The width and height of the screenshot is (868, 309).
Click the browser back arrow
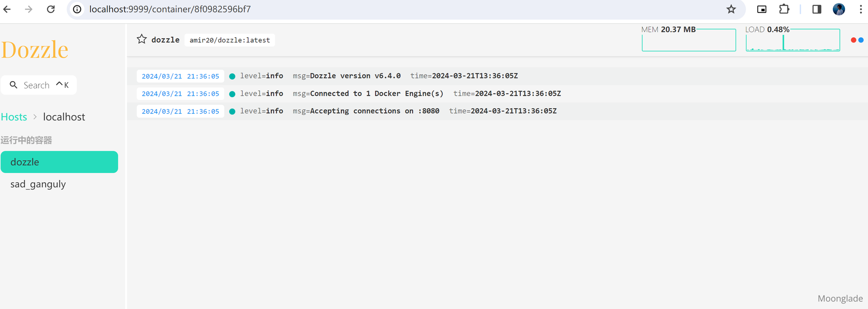tap(7, 9)
